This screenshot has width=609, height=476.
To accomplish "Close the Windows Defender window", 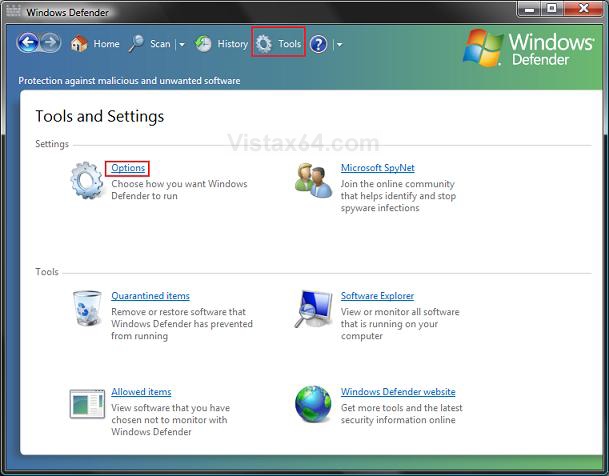I will [x=583, y=9].
